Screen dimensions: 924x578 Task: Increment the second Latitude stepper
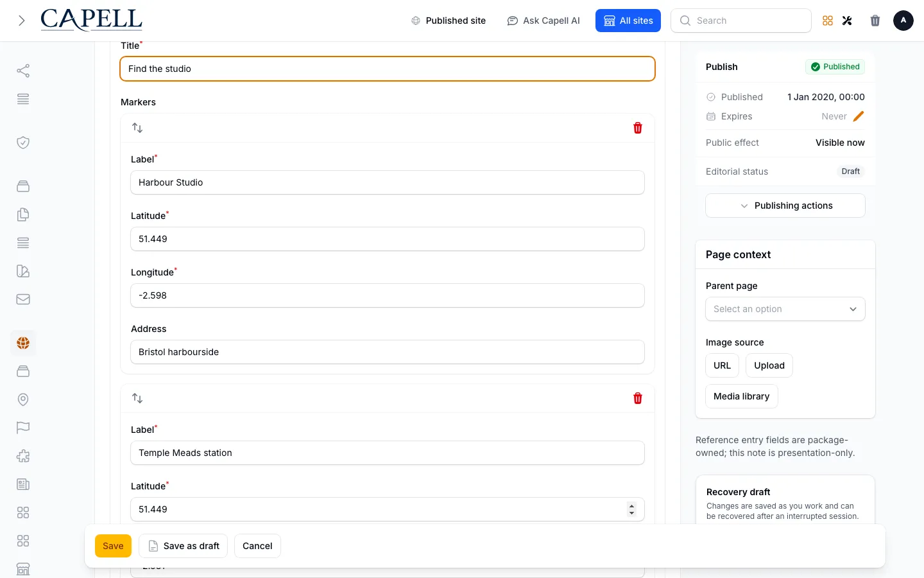632,505
